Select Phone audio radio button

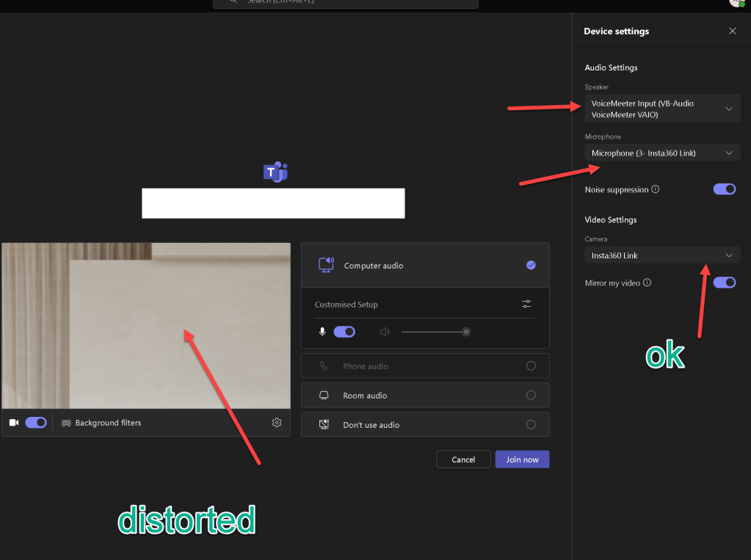coord(531,366)
